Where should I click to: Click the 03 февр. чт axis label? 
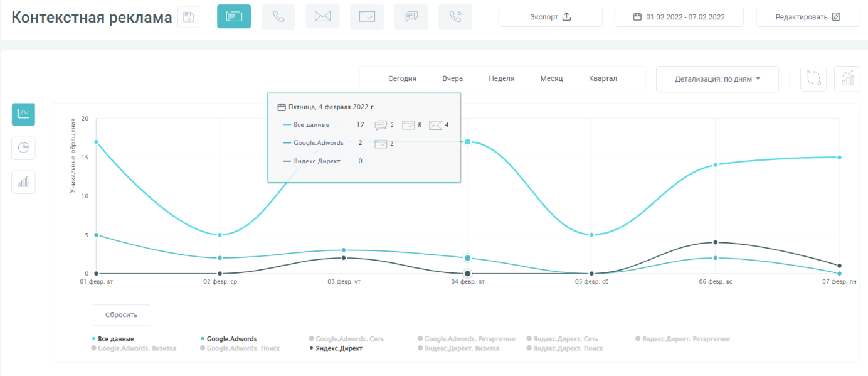[344, 282]
